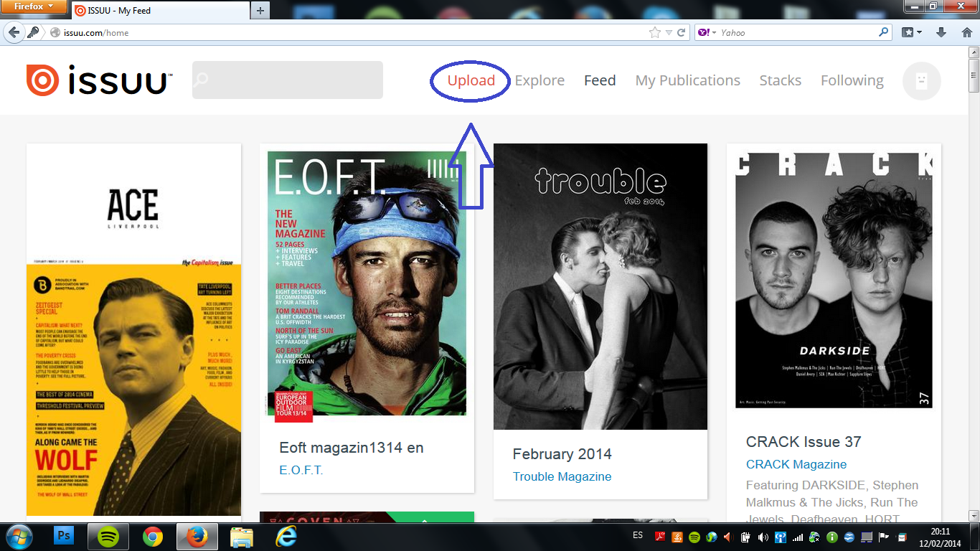Click the network signal bars tray icon
This screenshot has width=980, height=551.
(x=797, y=537)
